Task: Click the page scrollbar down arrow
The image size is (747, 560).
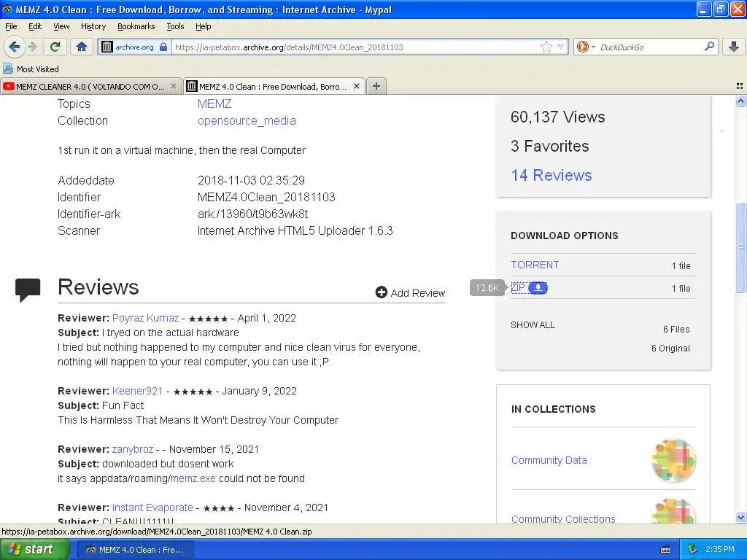Action: tap(740, 518)
